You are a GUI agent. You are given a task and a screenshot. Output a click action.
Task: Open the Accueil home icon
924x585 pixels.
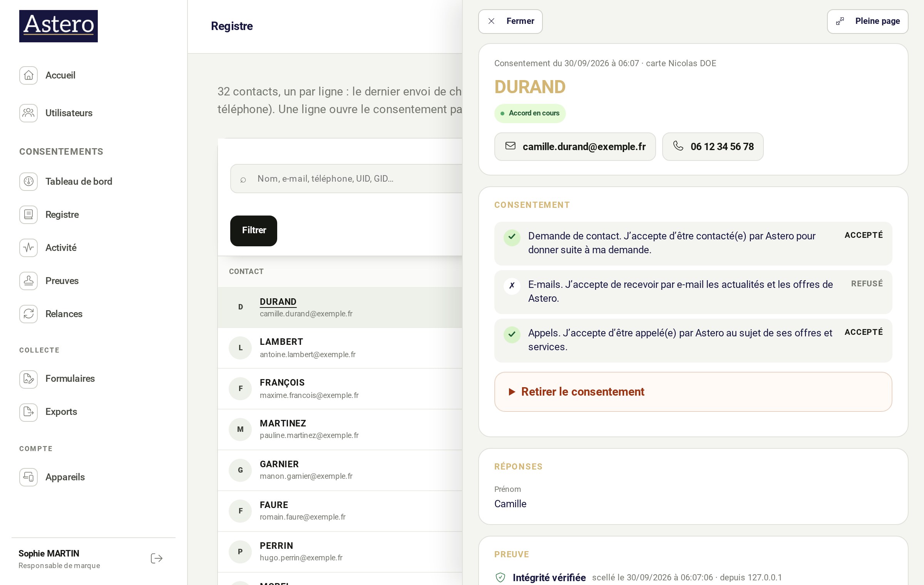28,75
